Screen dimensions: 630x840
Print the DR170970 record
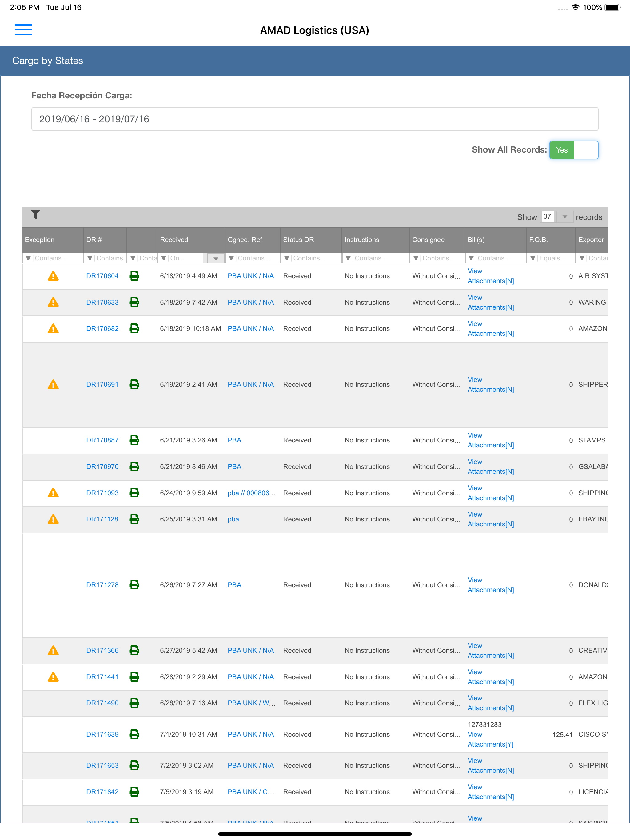[134, 466]
